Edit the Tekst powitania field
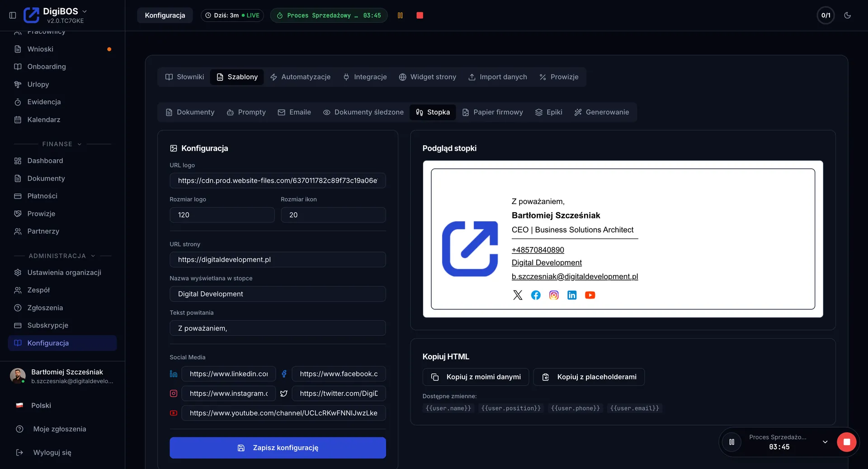Image resolution: width=868 pixels, height=469 pixels. click(x=278, y=328)
